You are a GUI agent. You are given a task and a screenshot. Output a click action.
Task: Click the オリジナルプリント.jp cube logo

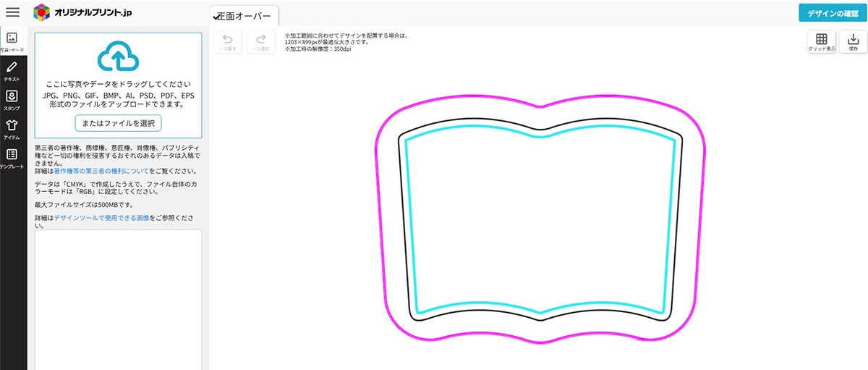pos(43,12)
